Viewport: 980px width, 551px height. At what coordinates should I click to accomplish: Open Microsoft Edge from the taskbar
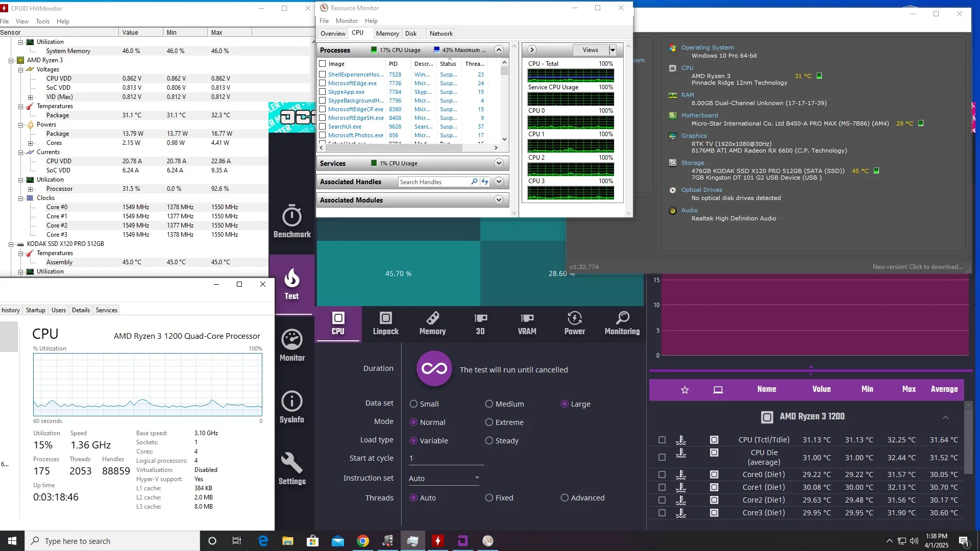click(263, 541)
